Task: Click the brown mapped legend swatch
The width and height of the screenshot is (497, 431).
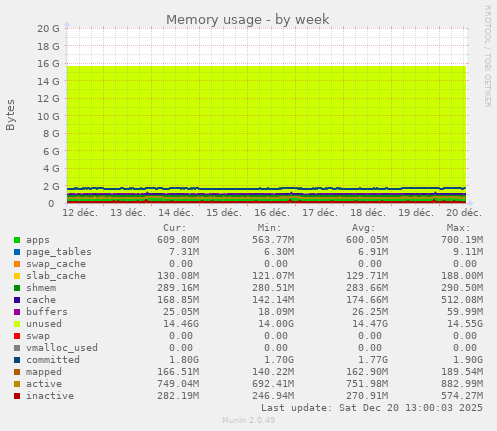Action: coord(17,372)
